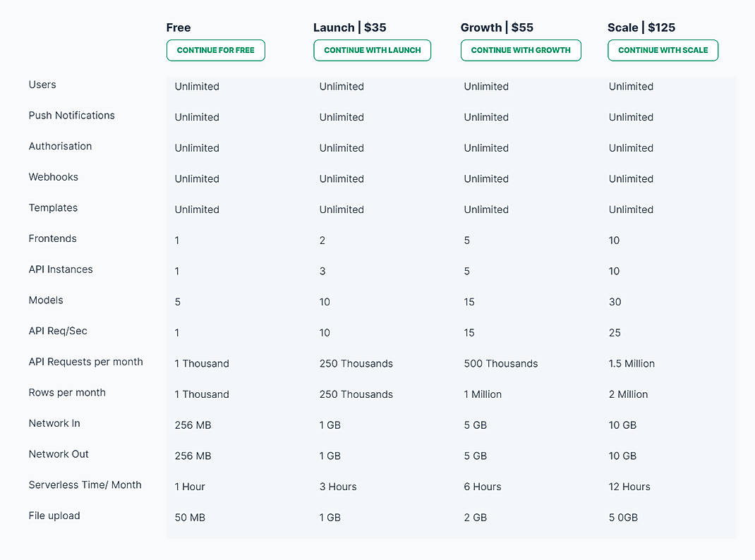Click the File upload row label

click(x=54, y=516)
